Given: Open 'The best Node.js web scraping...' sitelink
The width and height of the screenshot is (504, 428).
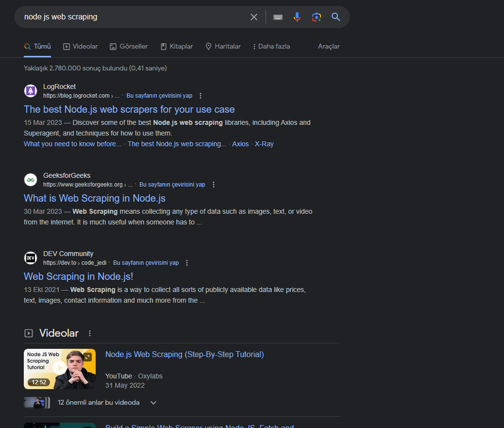Looking at the screenshot, I should point(177,144).
